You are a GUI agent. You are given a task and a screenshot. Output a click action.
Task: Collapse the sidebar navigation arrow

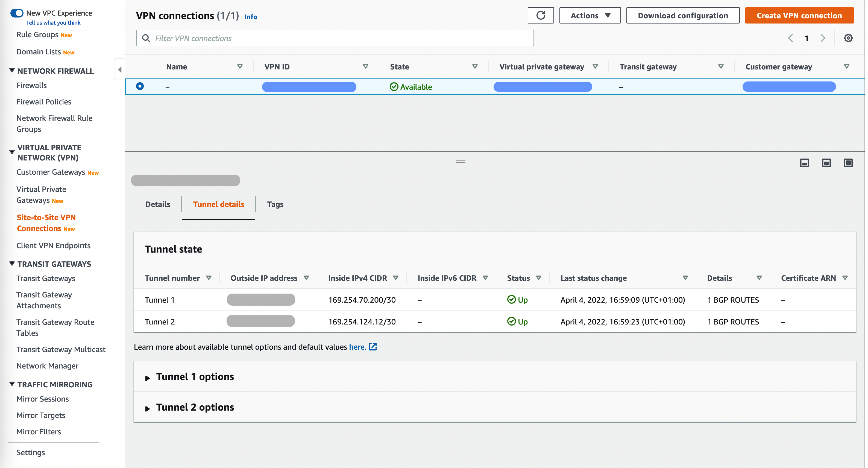[x=120, y=70]
